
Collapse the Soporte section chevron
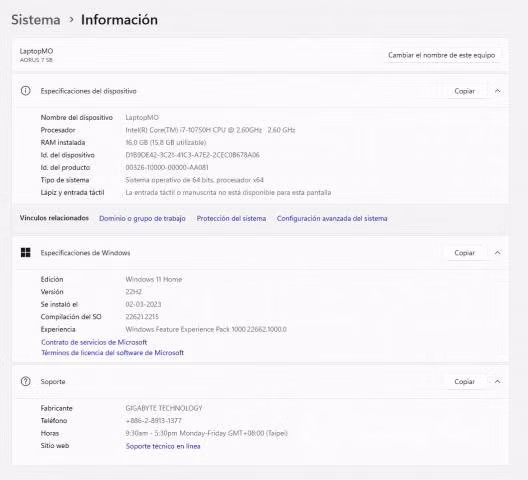[x=498, y=381]
